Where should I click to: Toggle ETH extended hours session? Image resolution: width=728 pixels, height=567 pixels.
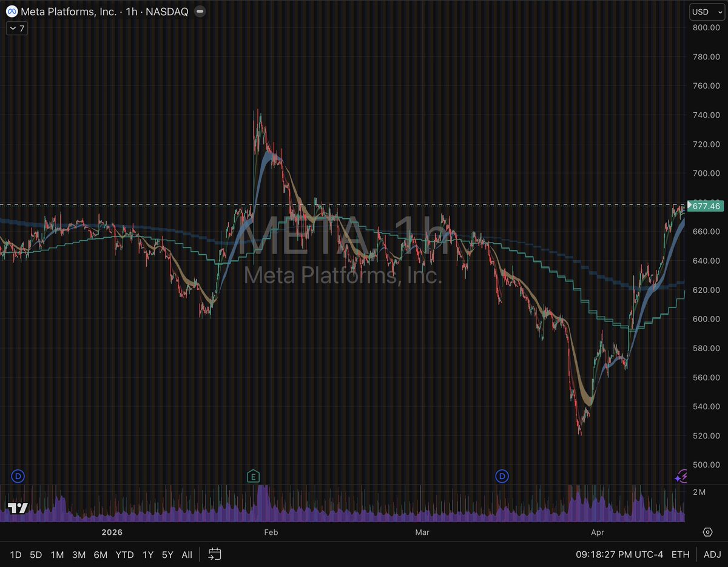click(x=680, y=554)
